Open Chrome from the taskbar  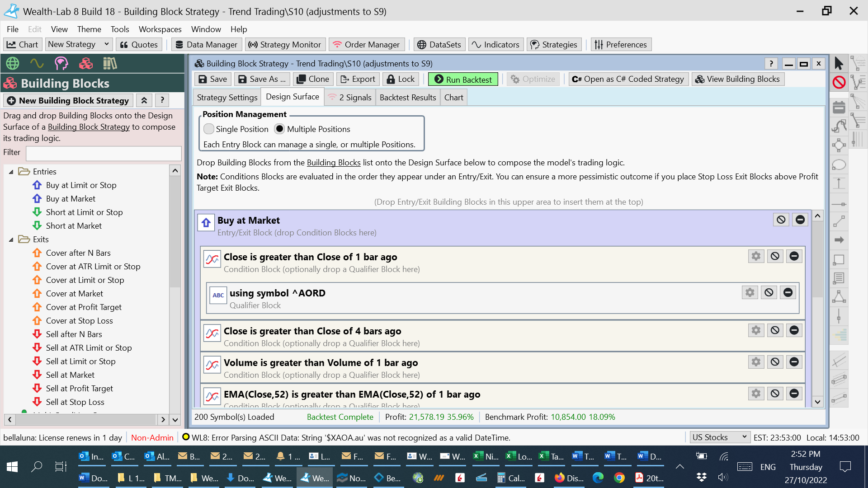point(619,478)
